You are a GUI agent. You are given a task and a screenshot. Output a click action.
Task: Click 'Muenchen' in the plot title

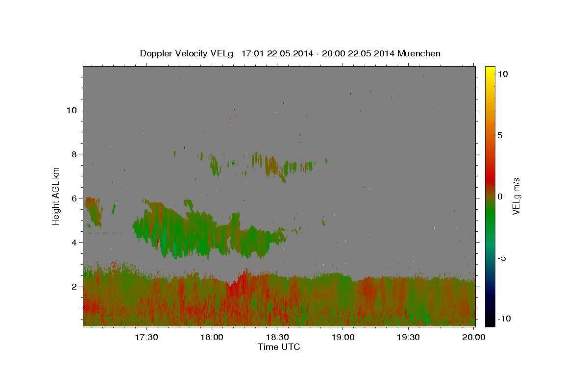(419, 53)
